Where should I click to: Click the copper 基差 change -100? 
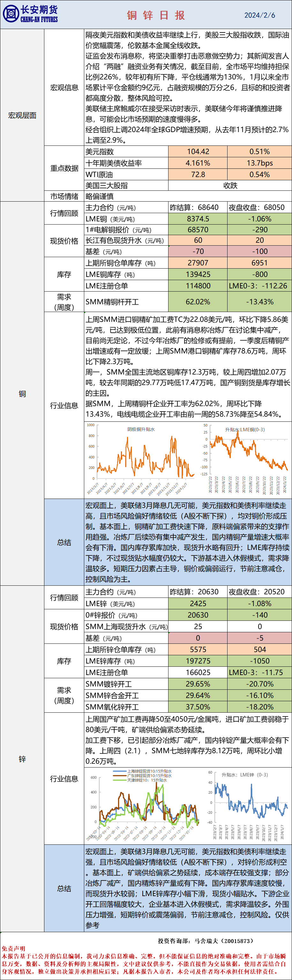(x=260, y=251)
